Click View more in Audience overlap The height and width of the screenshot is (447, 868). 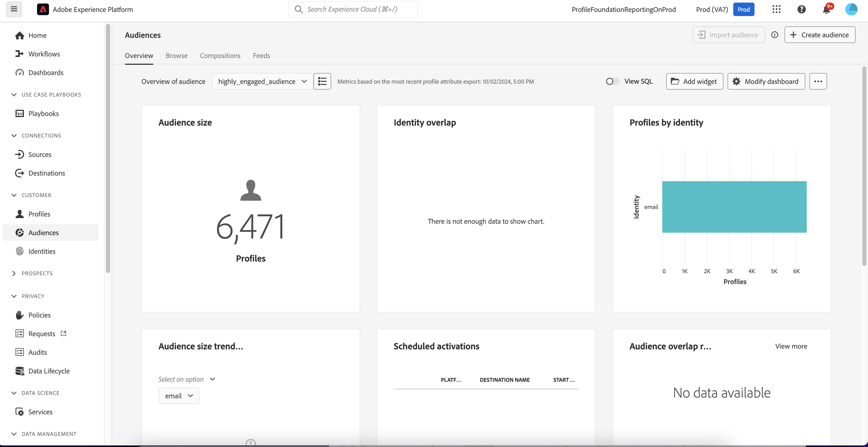click(x=791, y=346)
